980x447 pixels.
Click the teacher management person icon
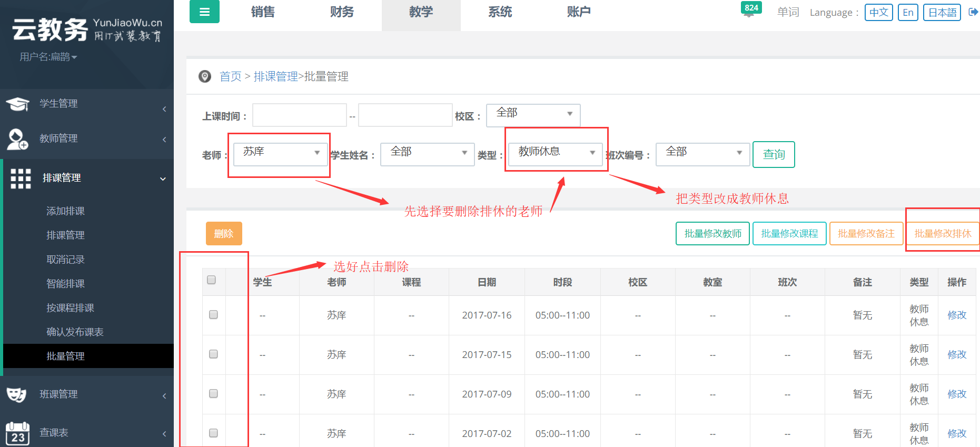tap(17, 139)
